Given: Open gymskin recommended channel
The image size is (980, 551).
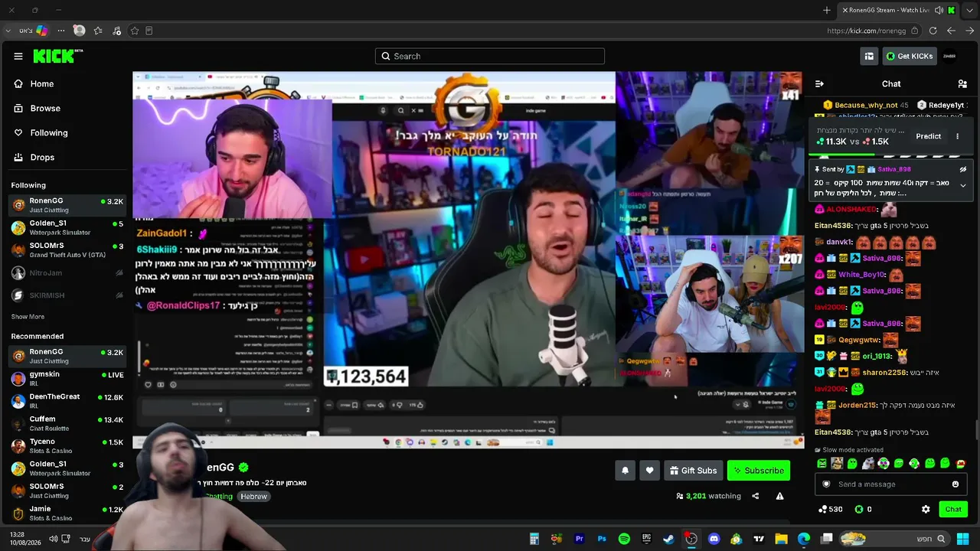Looking at the screenshot, I should 67,379.
